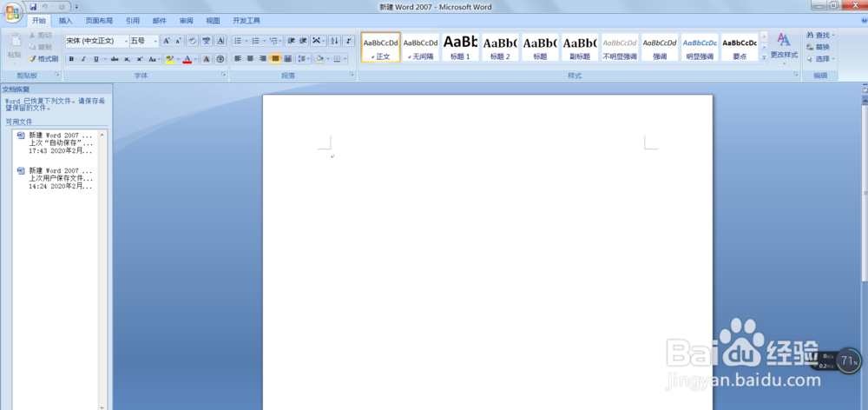Image resolution: width=868 pixels, height=410 pixels.
Task: Open the numbering list dropdown arrow
Action: click(x=264, y=41)
